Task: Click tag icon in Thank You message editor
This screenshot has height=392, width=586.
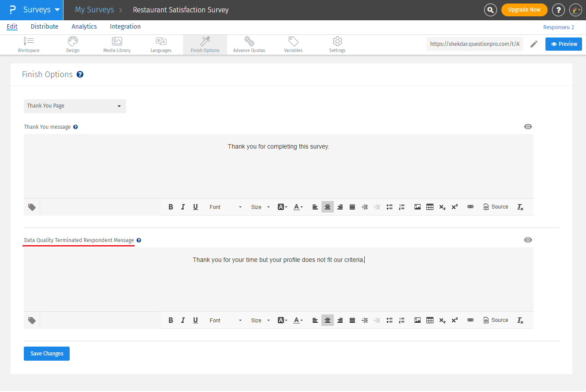Action: pyautogui.click(x=32, y=207)
